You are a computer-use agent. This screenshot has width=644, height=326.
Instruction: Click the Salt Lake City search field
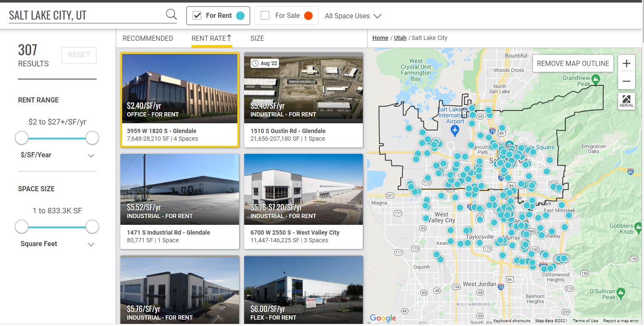85,15
